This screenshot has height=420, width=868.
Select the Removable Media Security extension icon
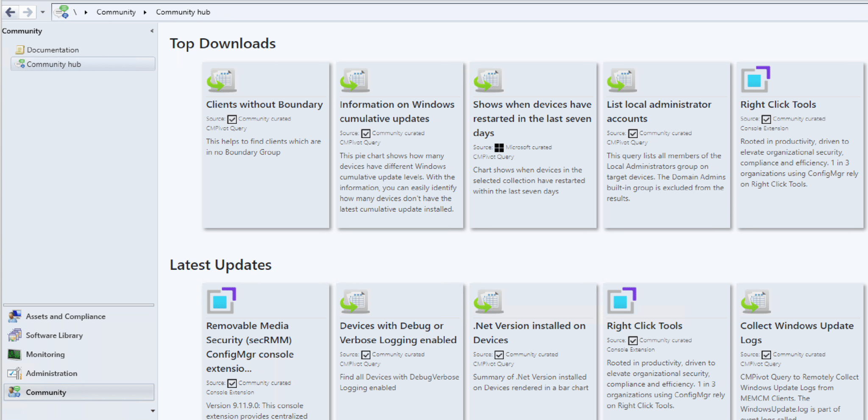(x=221, y=300)
